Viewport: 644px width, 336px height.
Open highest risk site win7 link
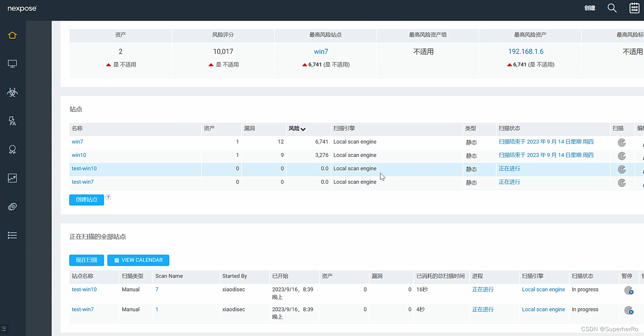321,52
